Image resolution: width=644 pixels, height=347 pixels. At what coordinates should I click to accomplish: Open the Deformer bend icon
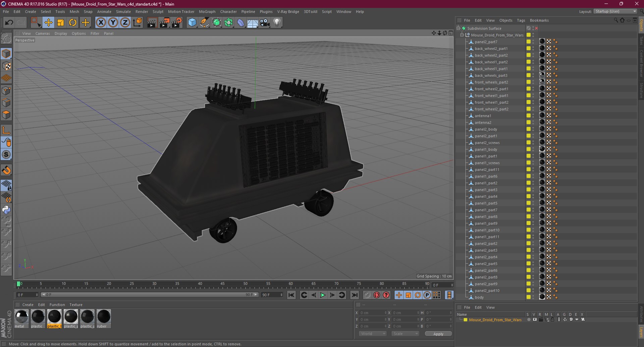(x=241, y=22)
